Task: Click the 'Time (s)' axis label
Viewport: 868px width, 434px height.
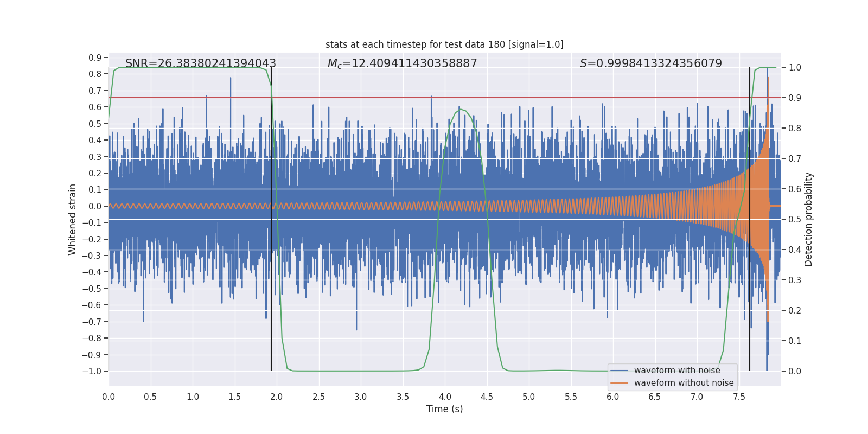Action: [444, 409]
